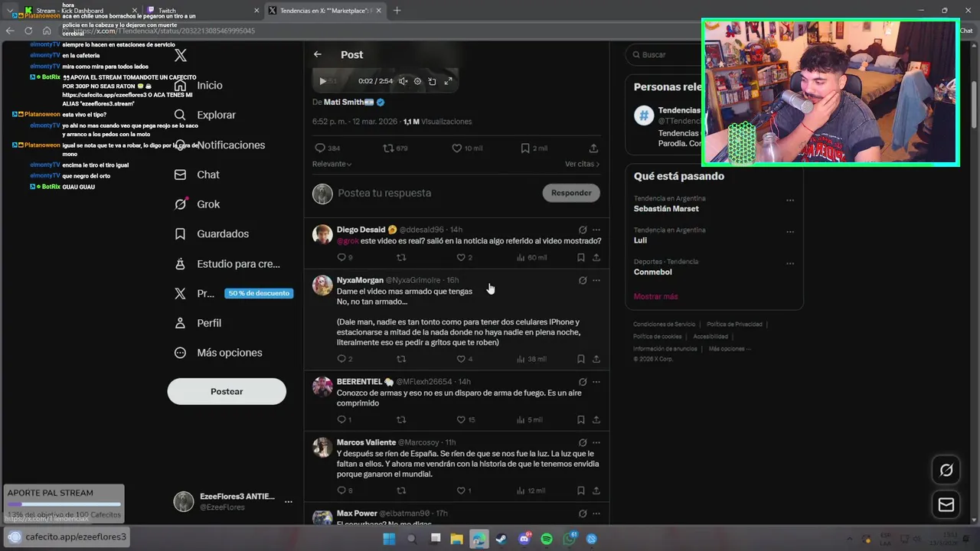Open more options on Diego Desaid's reply
980x551 pixels.
pyautogui.click(x=596, y=230)
